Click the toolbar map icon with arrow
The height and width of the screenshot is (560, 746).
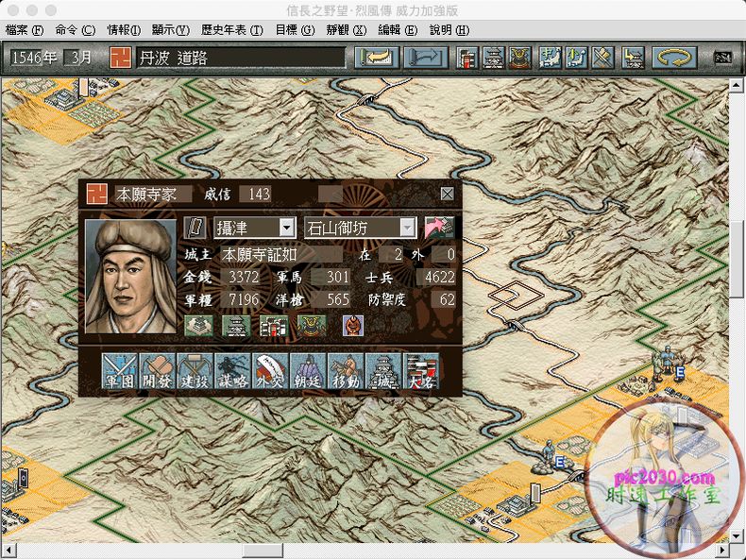577,58
